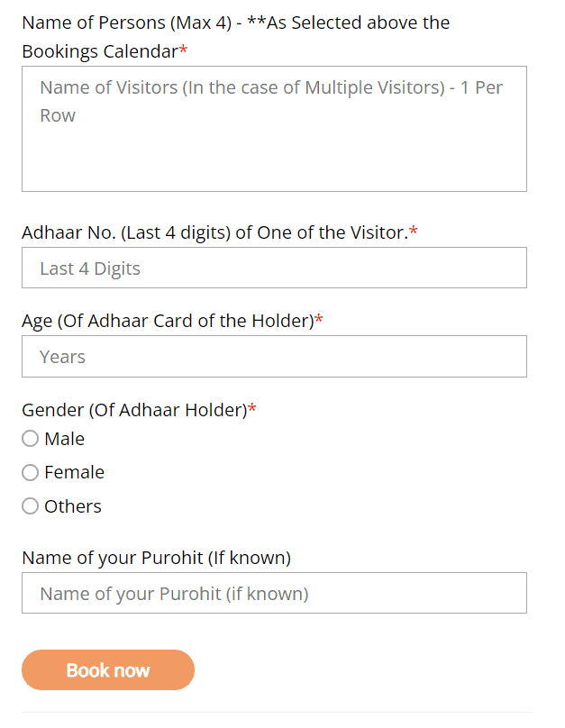Click the Name of Visitors text area
The image size is (565, 728).
pyautogui.click(x=274, y=129)
